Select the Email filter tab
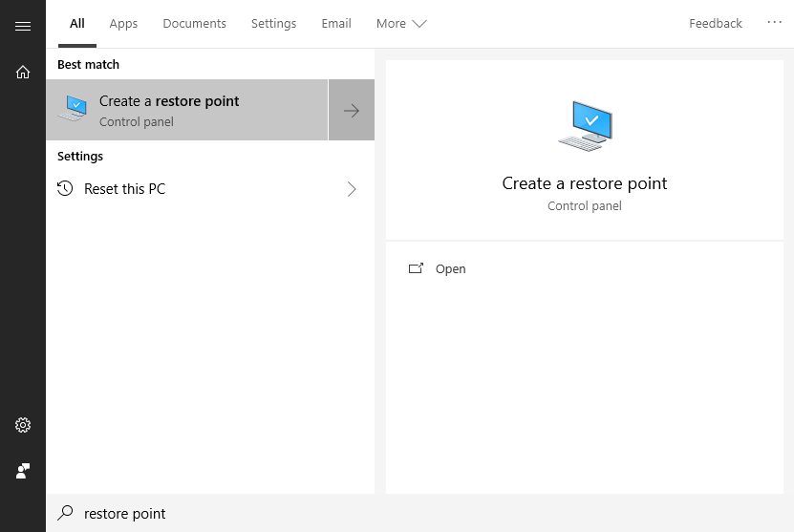The image size is (794, 532). coord(336,24)
